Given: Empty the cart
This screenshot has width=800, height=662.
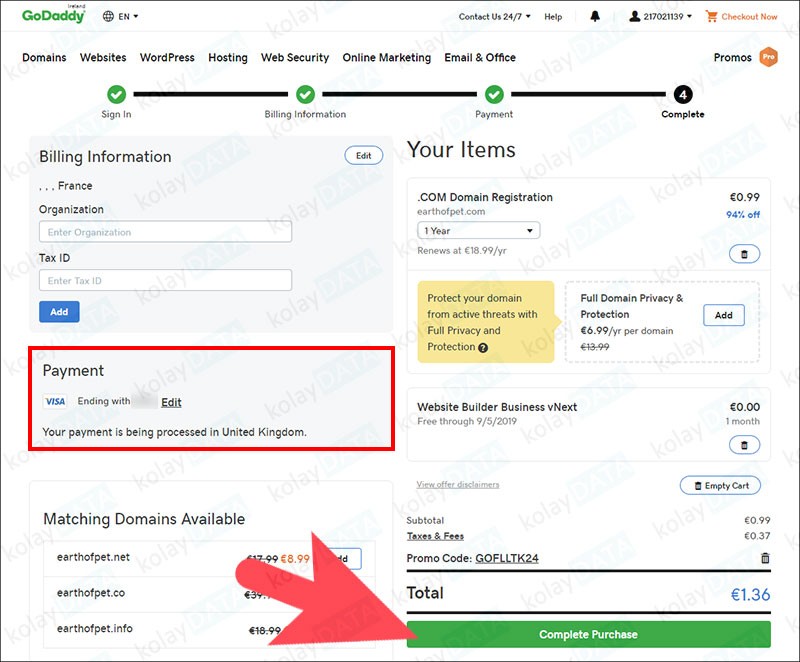Looking at the screenshot, I should pos(720,486).
